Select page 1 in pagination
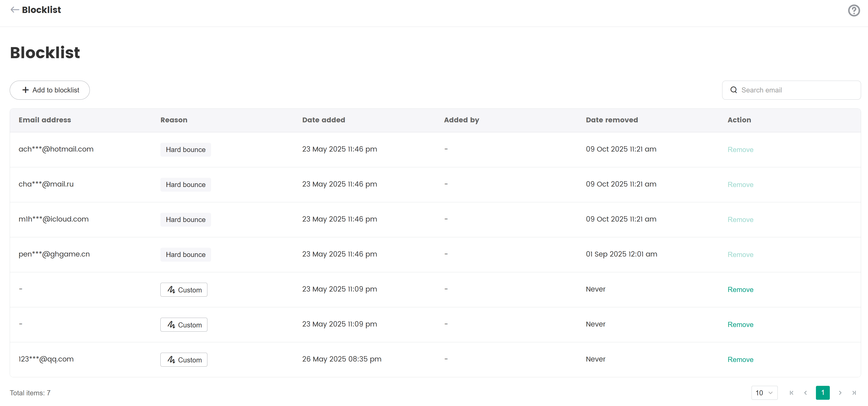Viewport: 868px width, 406px height. pos(822,393)
